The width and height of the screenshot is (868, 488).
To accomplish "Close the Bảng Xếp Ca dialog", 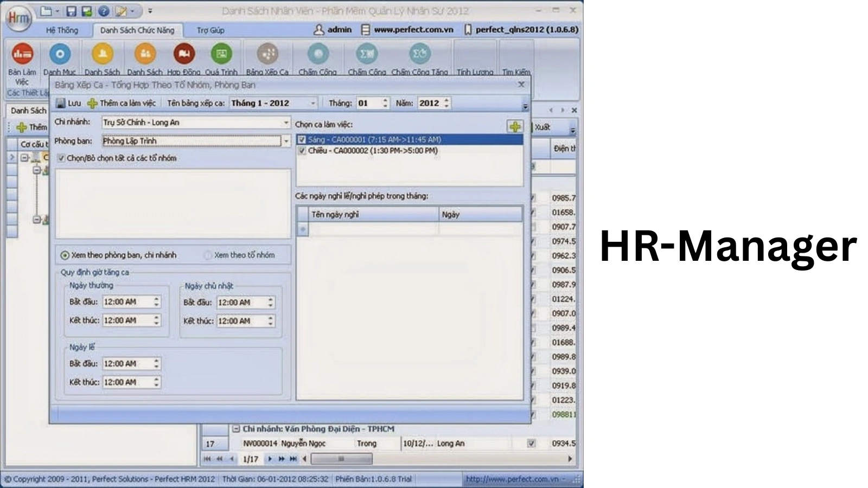I will [521, 85].
